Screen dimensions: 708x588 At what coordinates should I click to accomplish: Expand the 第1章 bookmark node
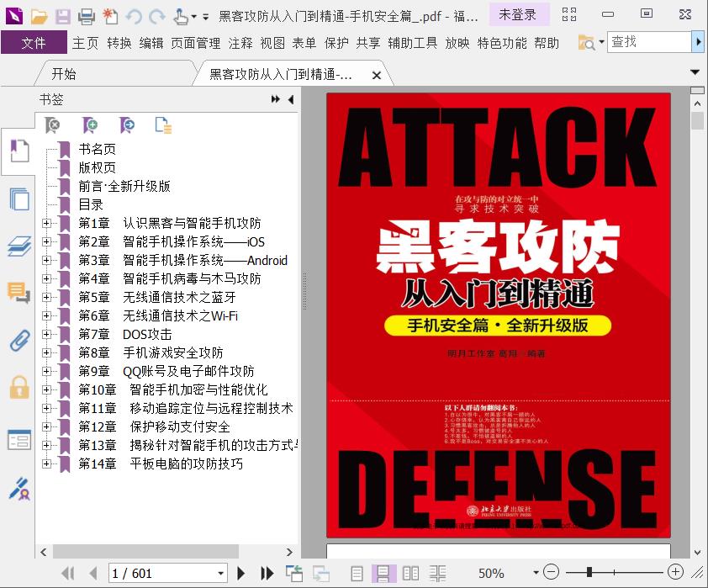[x=46, y=223]
